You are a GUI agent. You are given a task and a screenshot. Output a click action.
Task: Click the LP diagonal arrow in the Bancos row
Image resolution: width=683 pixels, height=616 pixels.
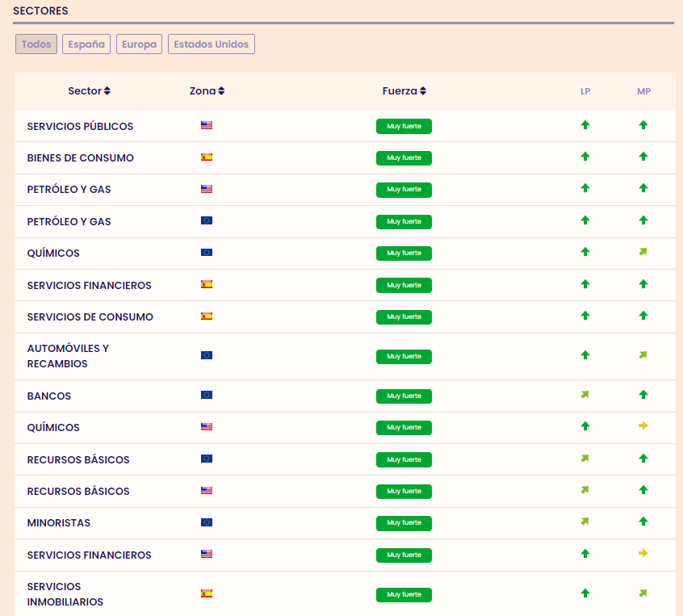[x=585, y=395]
